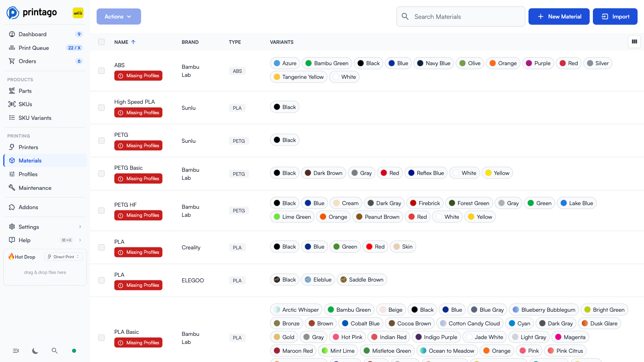Click the Help icon in sidebar

click(x=12, y=240)
